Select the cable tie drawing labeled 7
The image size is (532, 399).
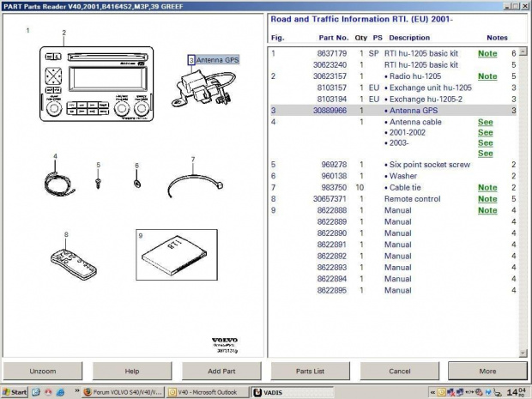(x=196, y=185)
